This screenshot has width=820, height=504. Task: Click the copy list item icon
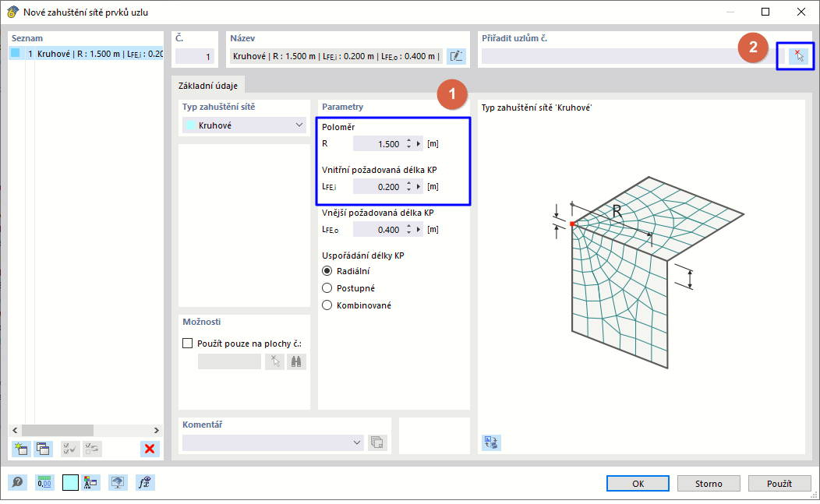point(43,449)
